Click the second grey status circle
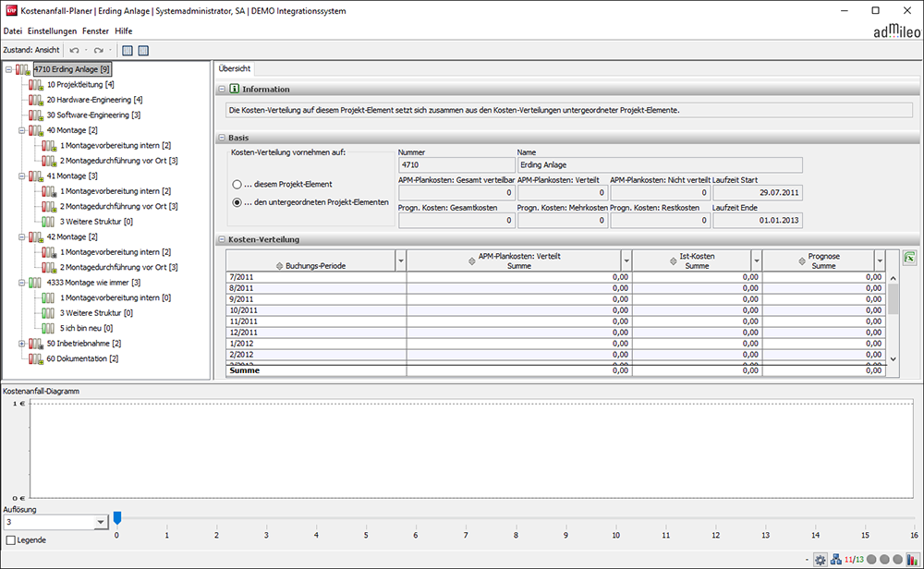This screenshot has height=569, width=924. (884, 560)
